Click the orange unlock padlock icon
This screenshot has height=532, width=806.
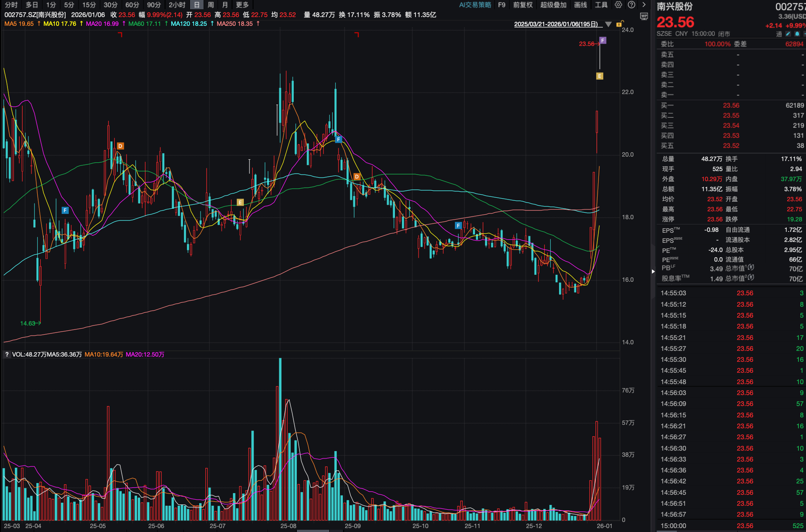619,24
